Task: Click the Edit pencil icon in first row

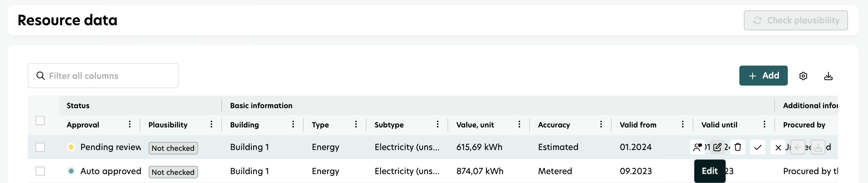Action: pos(718,147)
